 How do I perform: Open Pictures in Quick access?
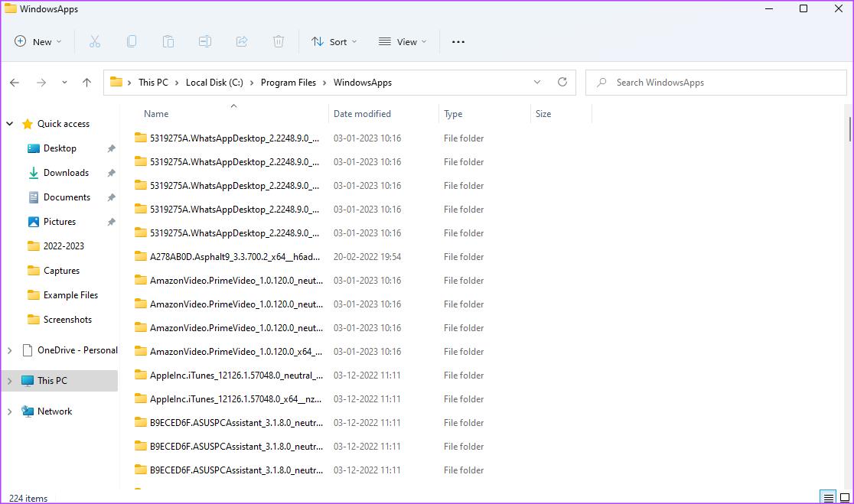click(61, 222)
